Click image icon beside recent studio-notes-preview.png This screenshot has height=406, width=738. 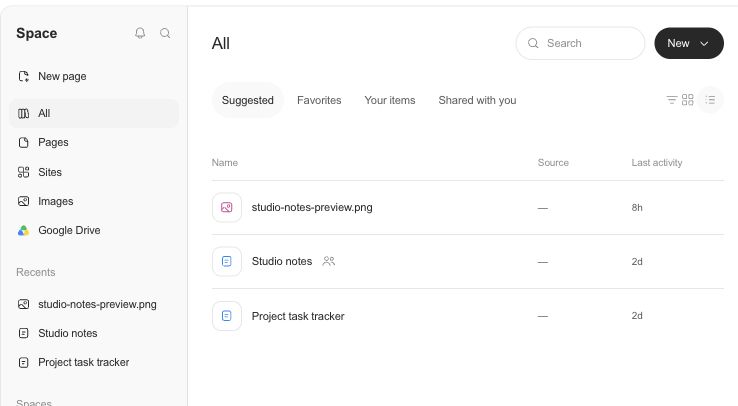tap(24, 304)
